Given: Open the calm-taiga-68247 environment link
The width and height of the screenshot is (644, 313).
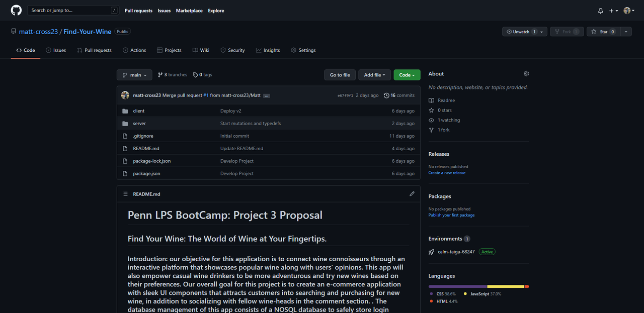Looking at the screenshot, I should [456, 252].
